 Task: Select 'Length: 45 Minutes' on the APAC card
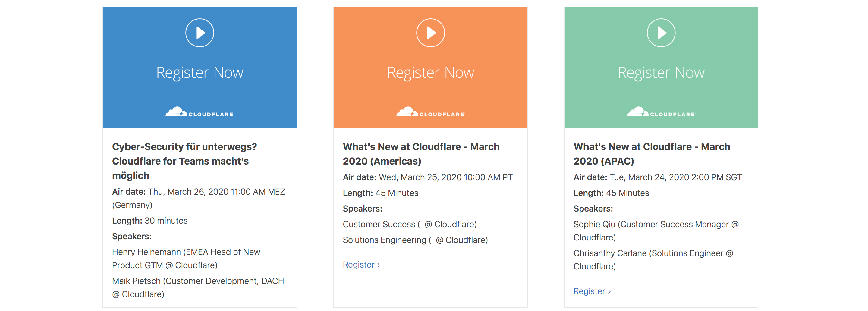click(611, 193)
